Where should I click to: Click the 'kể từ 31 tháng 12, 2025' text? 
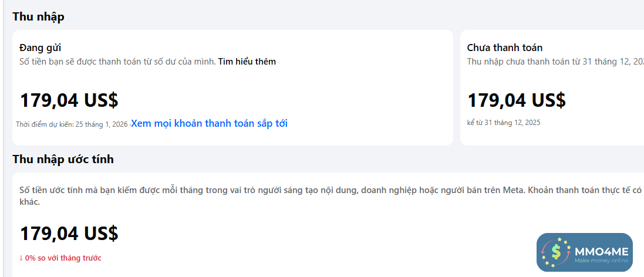tap(504, 122)
